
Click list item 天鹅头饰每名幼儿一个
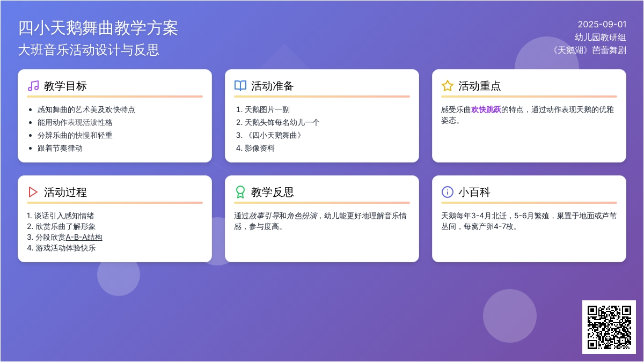coord(282,122)
